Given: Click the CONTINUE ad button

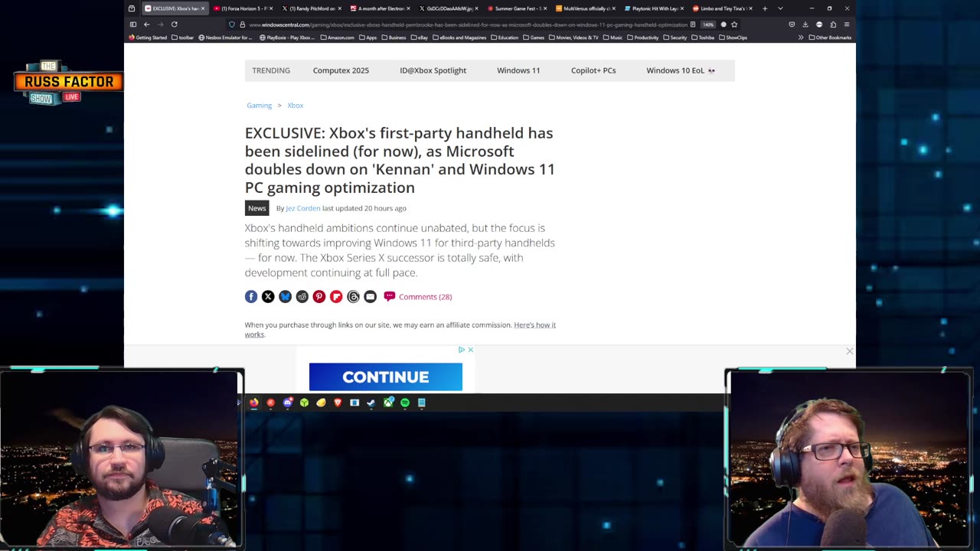Looking at the screenshot, I should pos(386,377).
